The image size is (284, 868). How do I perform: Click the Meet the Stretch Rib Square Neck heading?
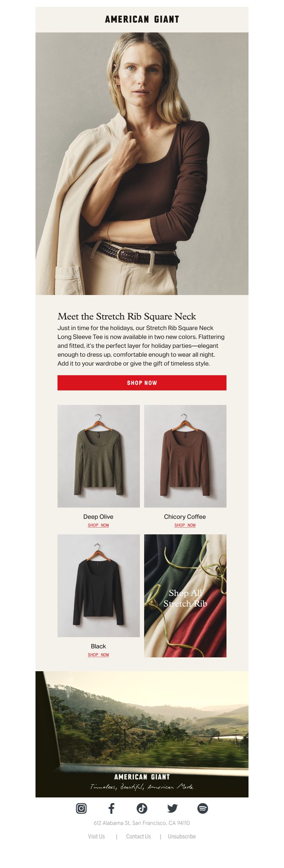click(127, 316)
